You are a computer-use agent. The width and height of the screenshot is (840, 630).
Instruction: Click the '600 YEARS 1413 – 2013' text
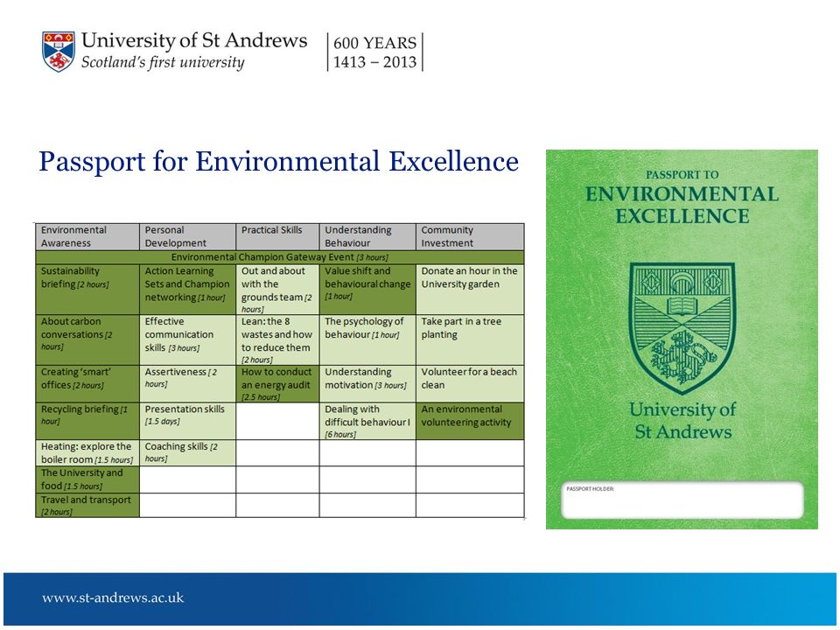pos(375,52)
